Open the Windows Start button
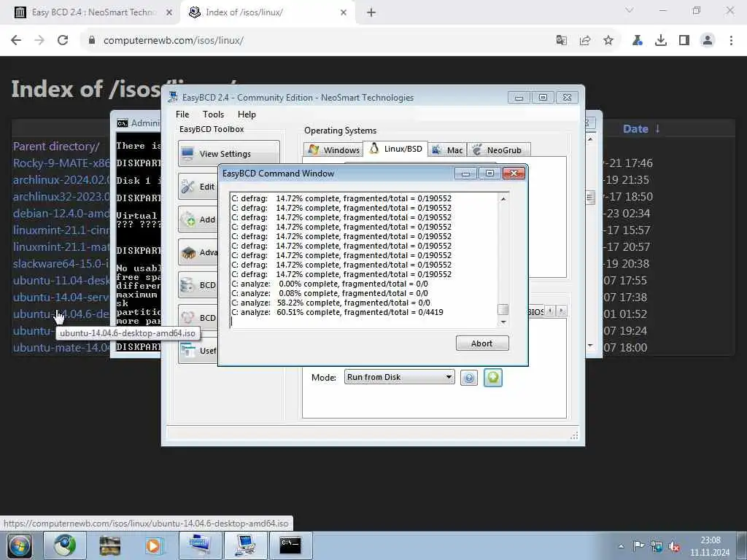Viewport: 747px width, 560px height. [20, 545]
